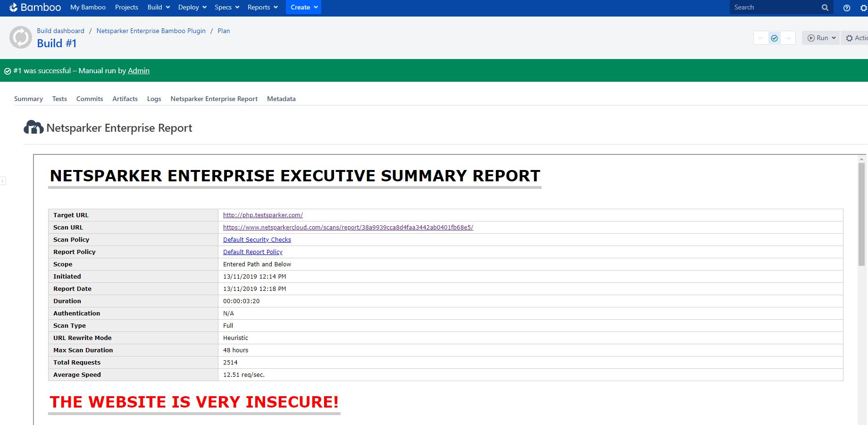Click the Executive Summary Report heading

click(x=295, y=176)
